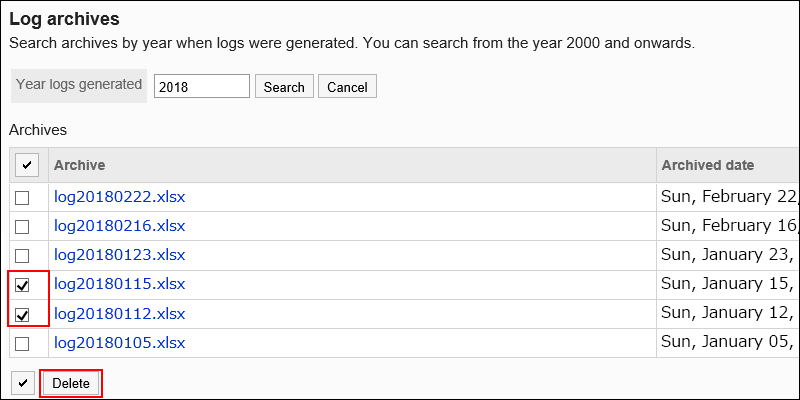
Task: Check the box for log20180105.xlsx
Action: click(x=22, y=344)
